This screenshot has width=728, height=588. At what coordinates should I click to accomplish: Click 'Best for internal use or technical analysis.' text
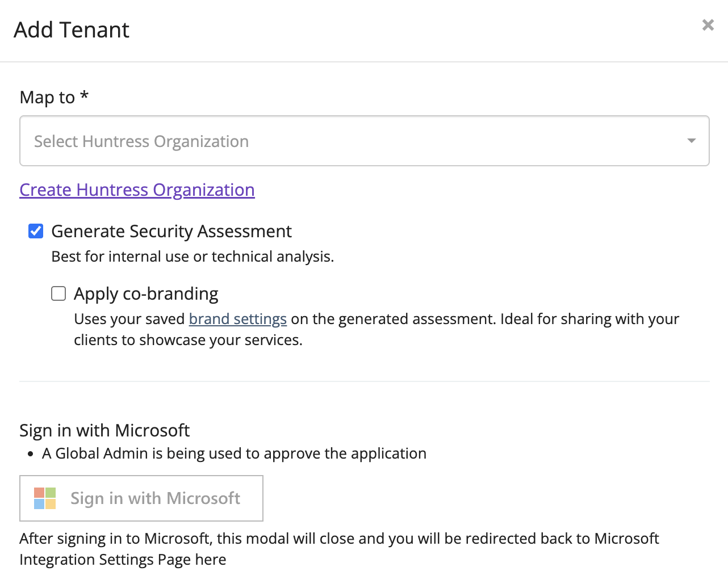click(x=193, y=257)
